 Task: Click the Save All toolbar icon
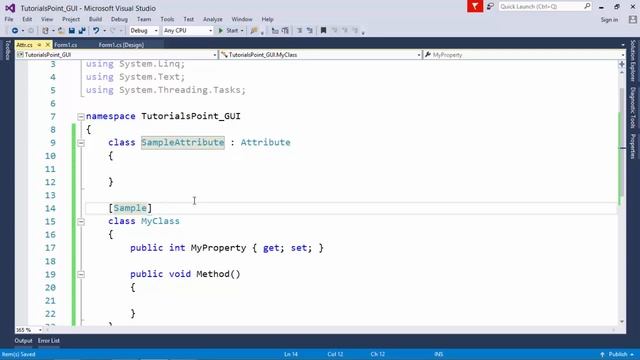click(82, 31)
